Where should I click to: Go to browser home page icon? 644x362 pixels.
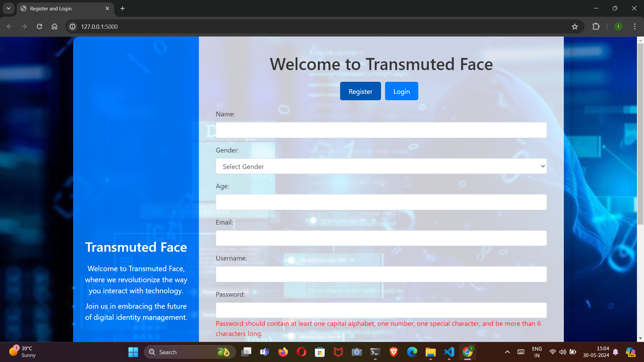(x=54, y=26)
